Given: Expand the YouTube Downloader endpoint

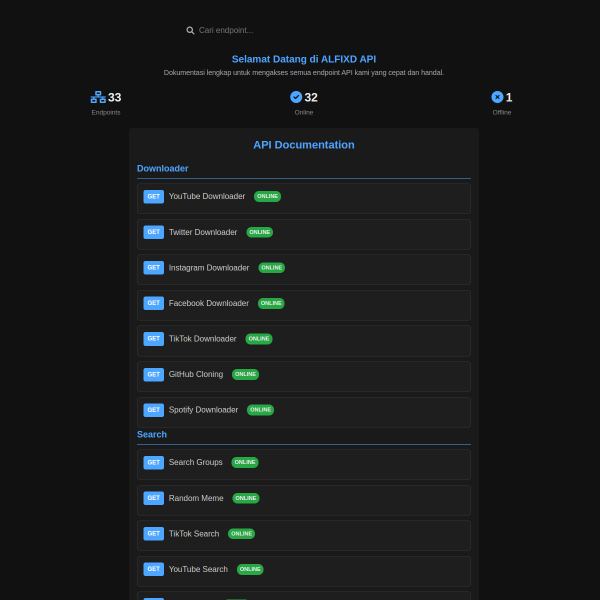Looking at the screenshot, I should [x=304, y=199].
